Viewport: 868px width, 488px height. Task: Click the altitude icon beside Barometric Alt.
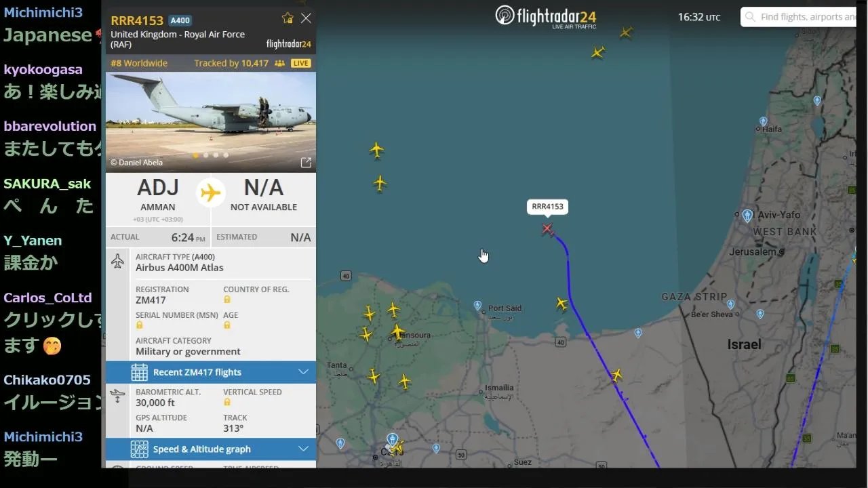[118, 395]
